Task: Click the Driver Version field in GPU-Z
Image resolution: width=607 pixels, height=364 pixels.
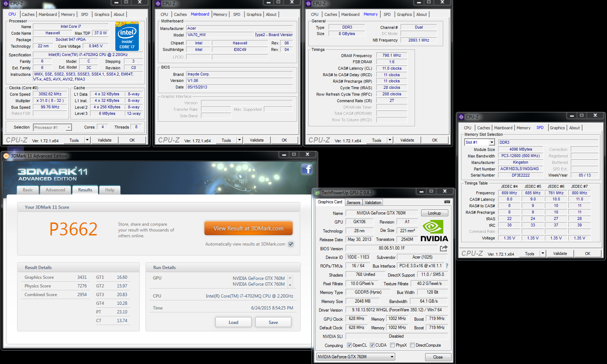Action: (397, 310)
